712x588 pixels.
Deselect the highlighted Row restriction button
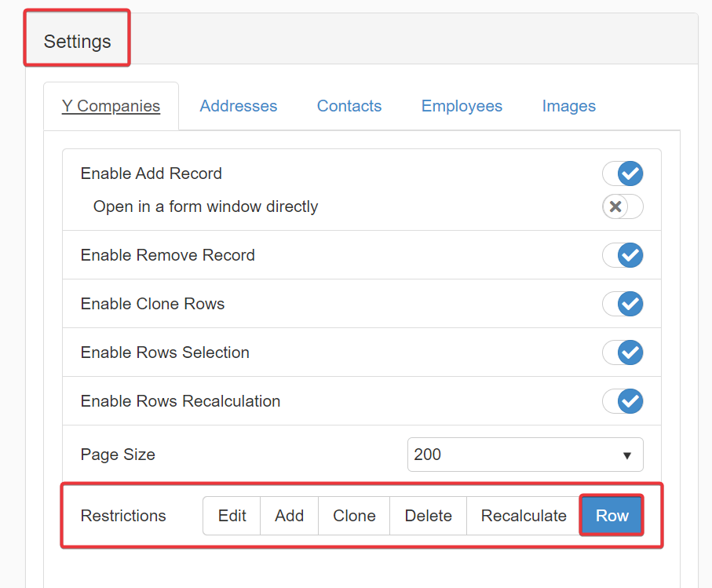click(612, 516)
